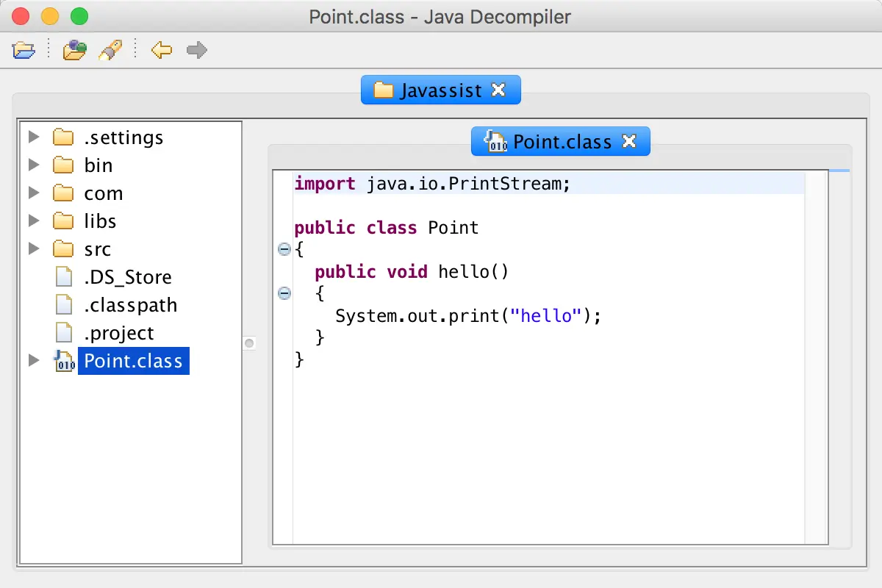This screenshot has width=882, height=588.
Task: Select src in the file tree
Action: pos(97,249)
